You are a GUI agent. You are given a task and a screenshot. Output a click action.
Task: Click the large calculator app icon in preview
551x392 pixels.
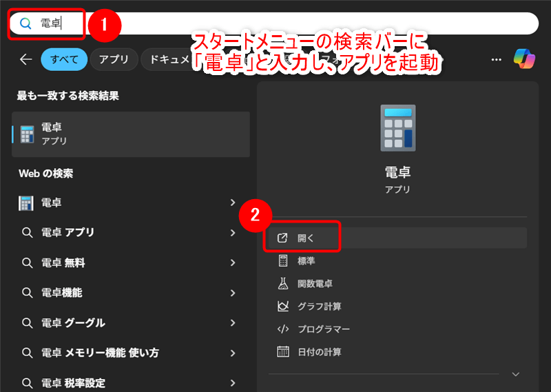click(x=398, y=128)
